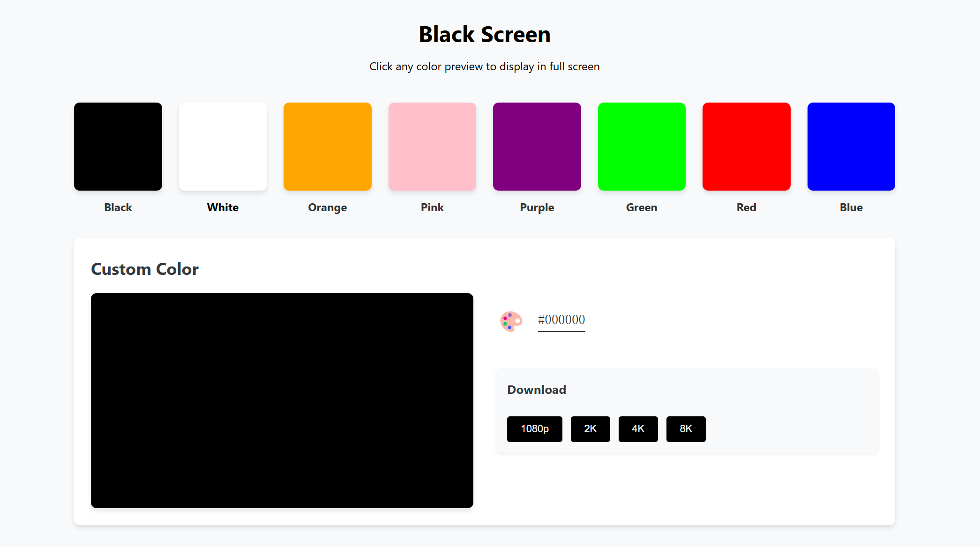The height and width of the screenshot is (547, 980).
Task: Download the 8K resolution image
Action: pyautogui.click(x=686, y=429)
